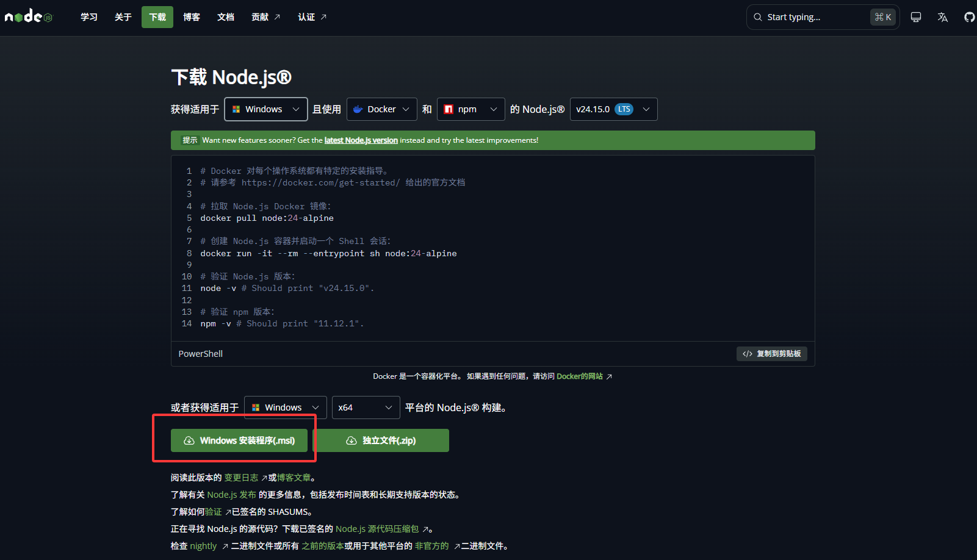Open the language translation icon
This screenshot has height=560, width=977.
943,17
